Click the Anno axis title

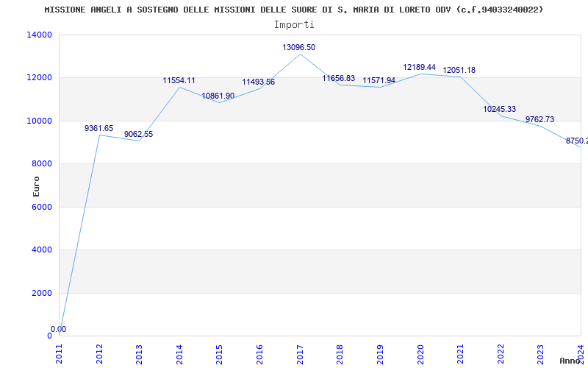click(570, 361)
